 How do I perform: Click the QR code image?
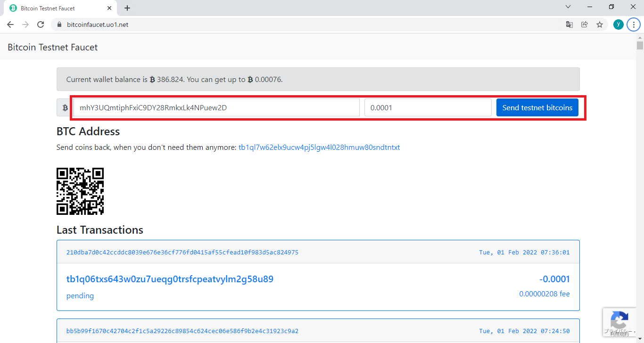[80, 191]
